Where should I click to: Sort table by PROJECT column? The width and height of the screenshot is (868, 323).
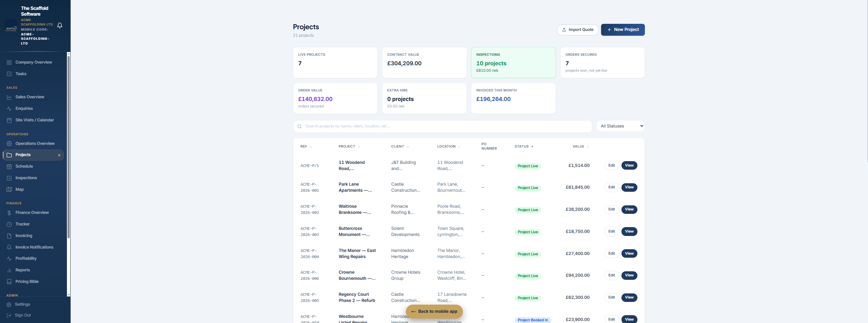pos(349,147)
